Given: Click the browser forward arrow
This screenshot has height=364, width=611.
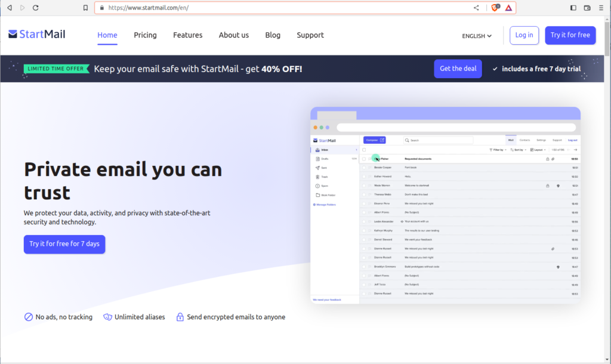Looking at the screenshot, I should 23,8.
